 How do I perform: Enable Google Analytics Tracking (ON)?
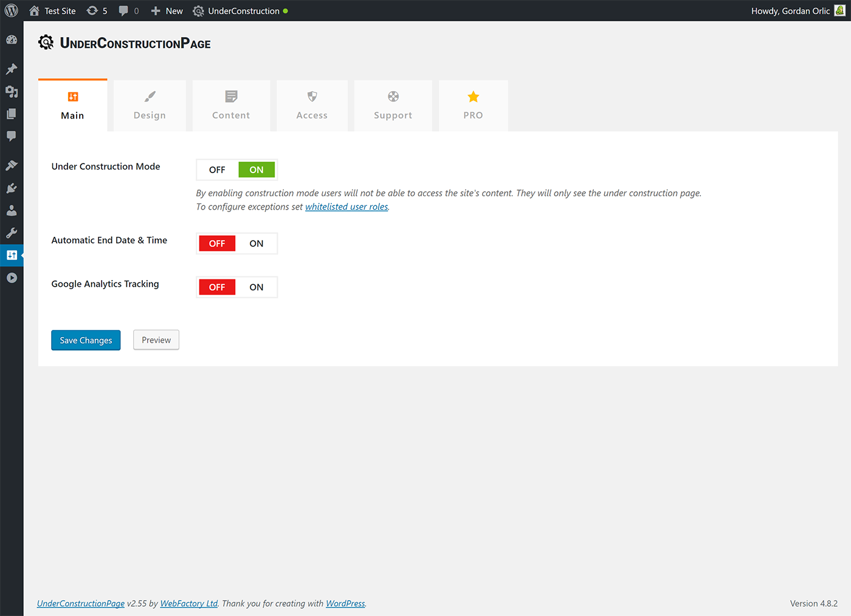[x=257, y=287]
